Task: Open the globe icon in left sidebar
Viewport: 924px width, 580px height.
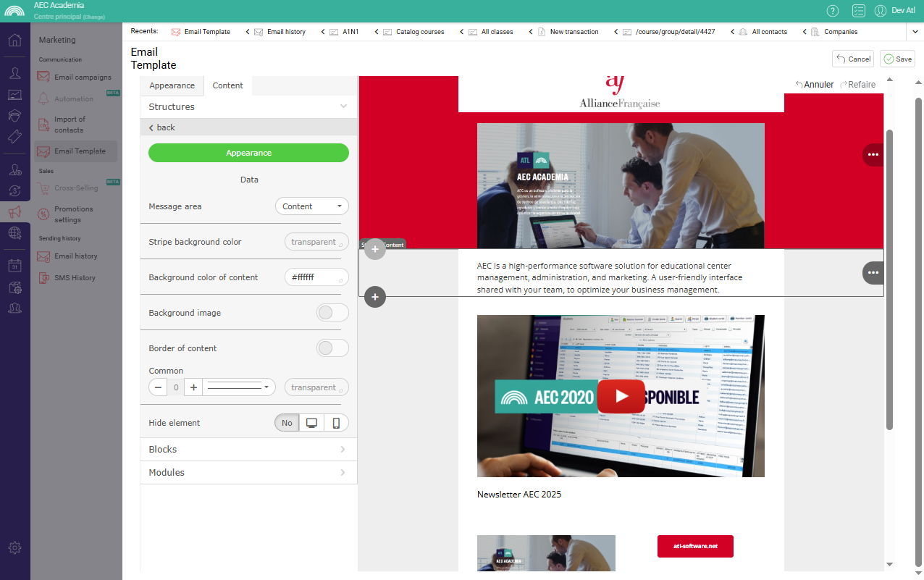Action: [14, 233]
